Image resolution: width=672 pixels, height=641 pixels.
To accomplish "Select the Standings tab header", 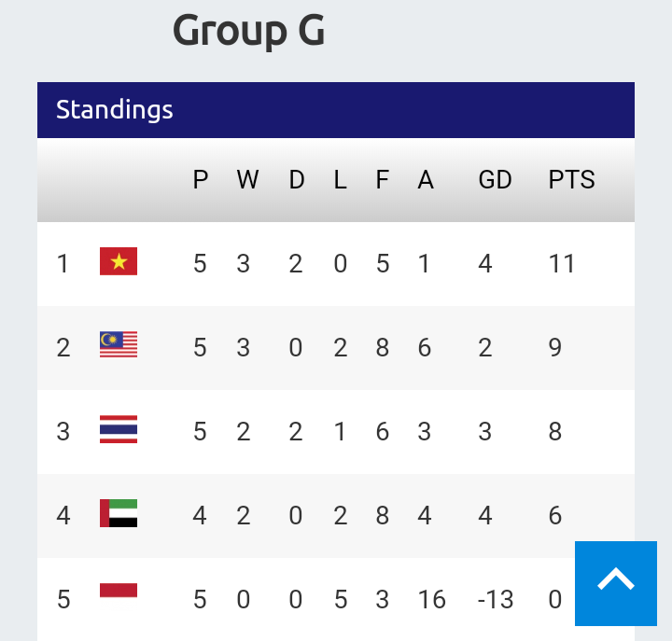I will pyautogui.click(x=115, y=110).
